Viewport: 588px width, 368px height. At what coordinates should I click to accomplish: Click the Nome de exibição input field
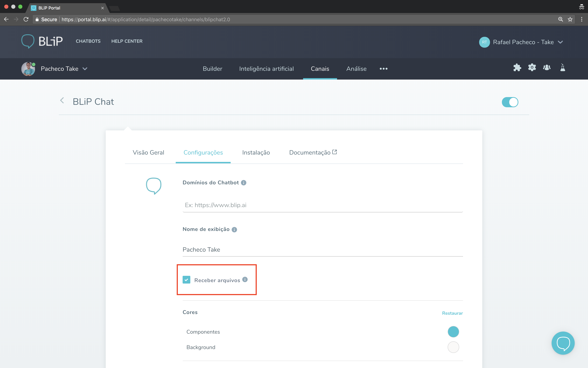pyautogui.click(x=323, y=250)
